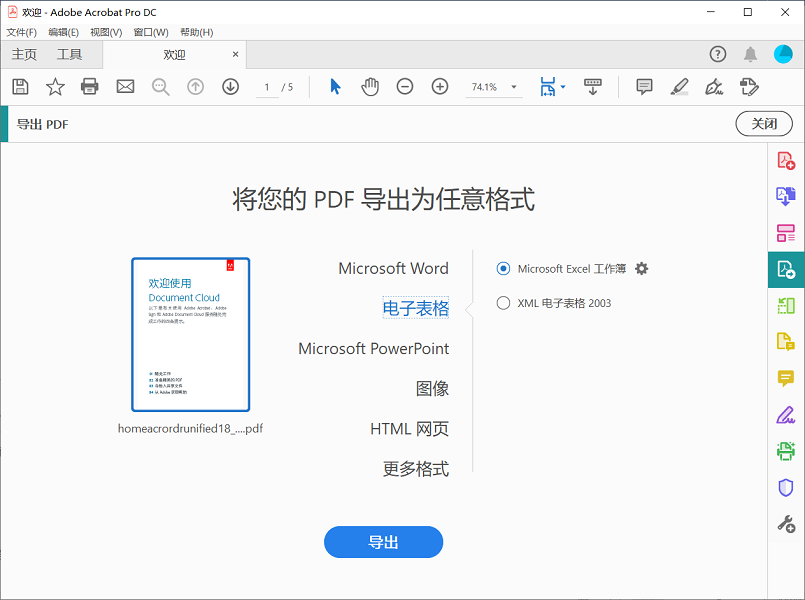Click the scrolling mode keyboard-arrow icon
The height and width of the screenshot is (600, 805).
tap(593, 87)
